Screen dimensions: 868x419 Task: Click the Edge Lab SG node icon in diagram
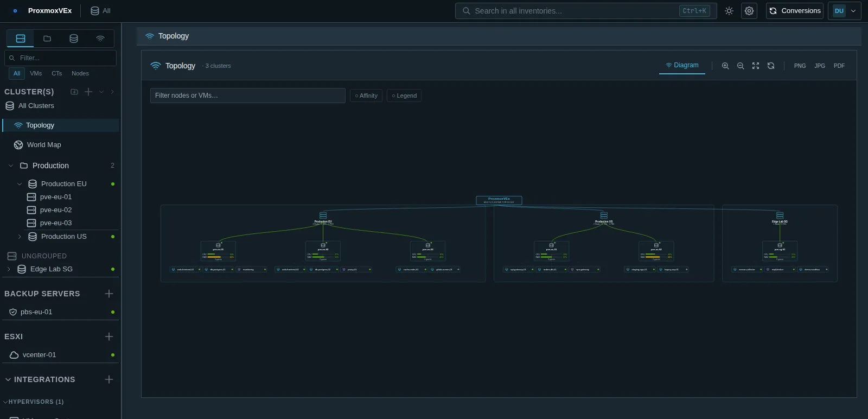click(780, 215)
